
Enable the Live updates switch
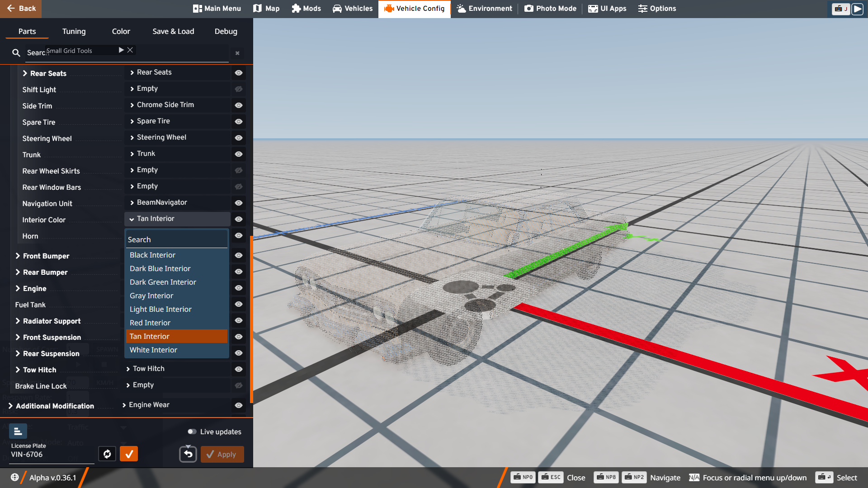pos(192,432)
